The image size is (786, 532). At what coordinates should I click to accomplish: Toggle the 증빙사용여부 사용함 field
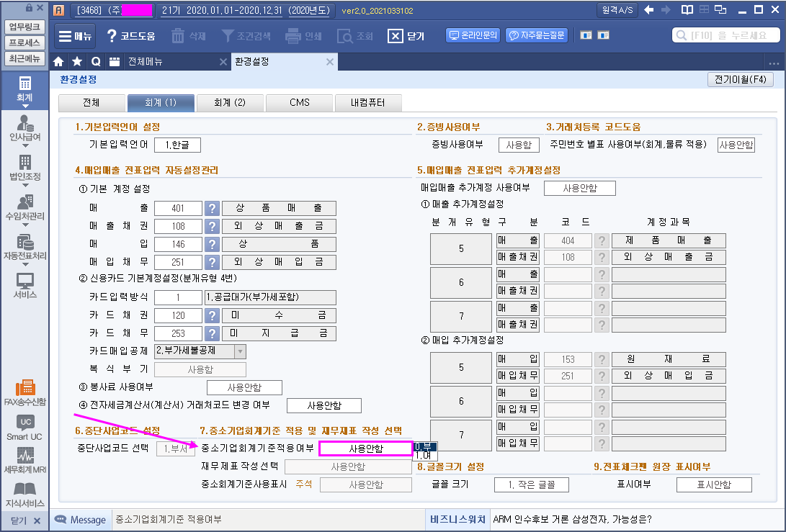coord(519,145)
